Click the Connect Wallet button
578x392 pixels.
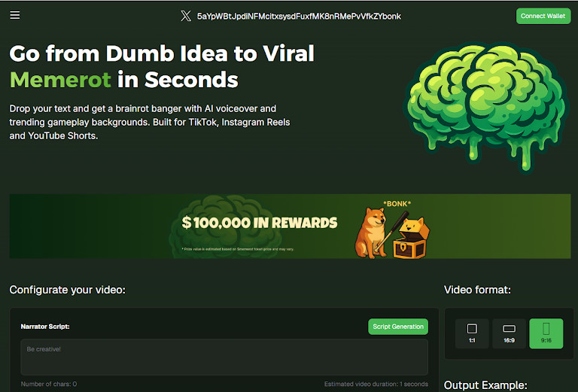pos(543,16)
